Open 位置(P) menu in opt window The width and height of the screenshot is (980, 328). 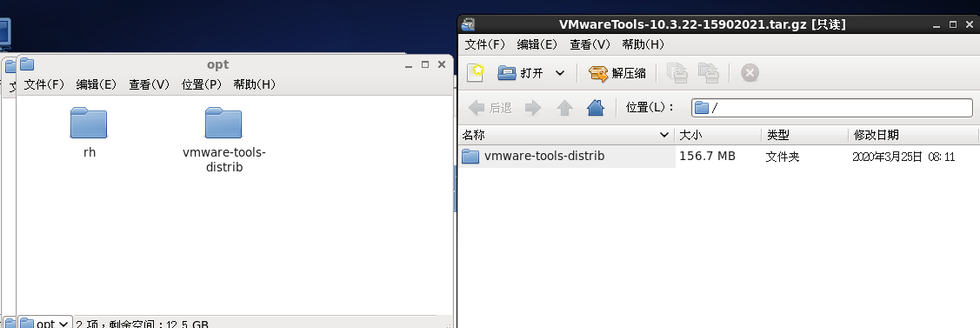click(x=201, y=84)
